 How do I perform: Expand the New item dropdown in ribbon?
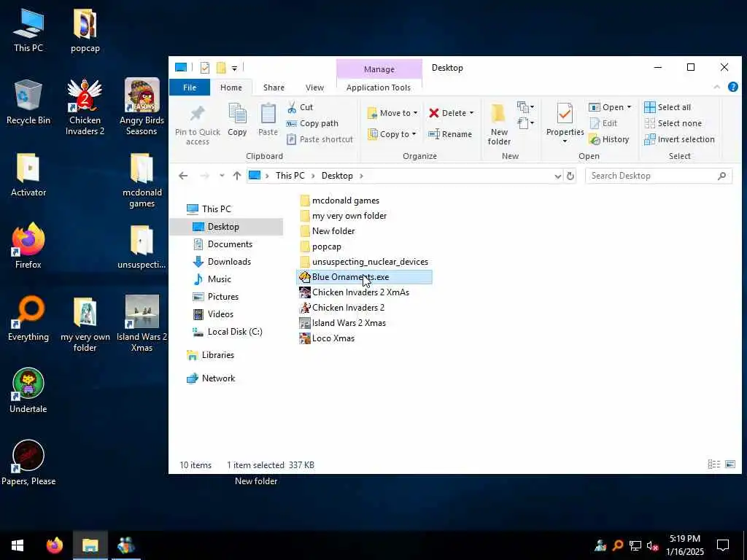525,107
